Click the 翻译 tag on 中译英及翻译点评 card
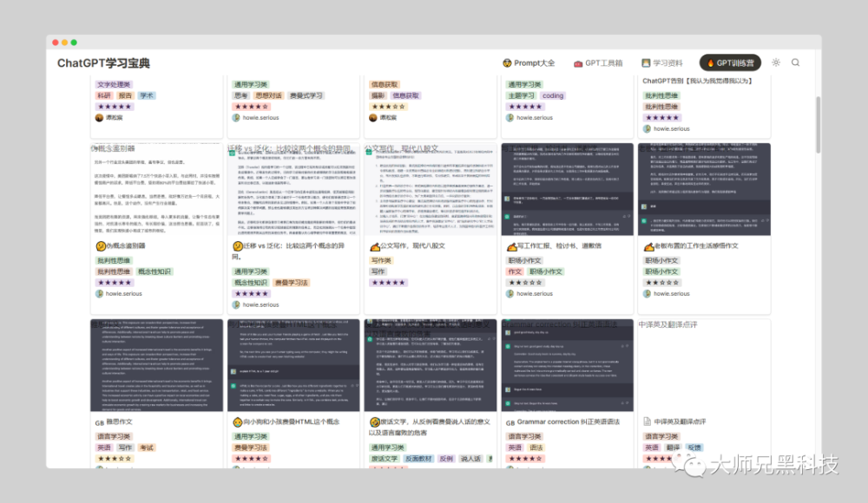This screenshot has width=868, height=503. click(x=673, y=447)
